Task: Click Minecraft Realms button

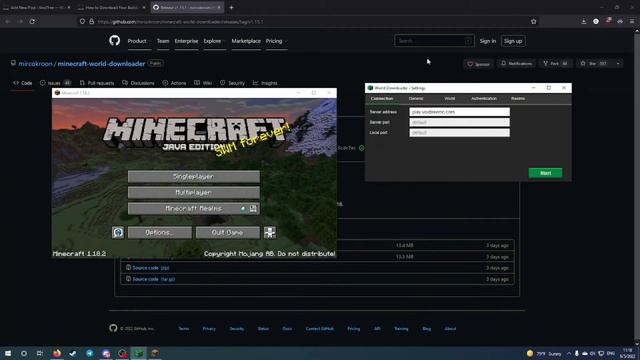Action: pyautogui.click(x=193, y=208)
